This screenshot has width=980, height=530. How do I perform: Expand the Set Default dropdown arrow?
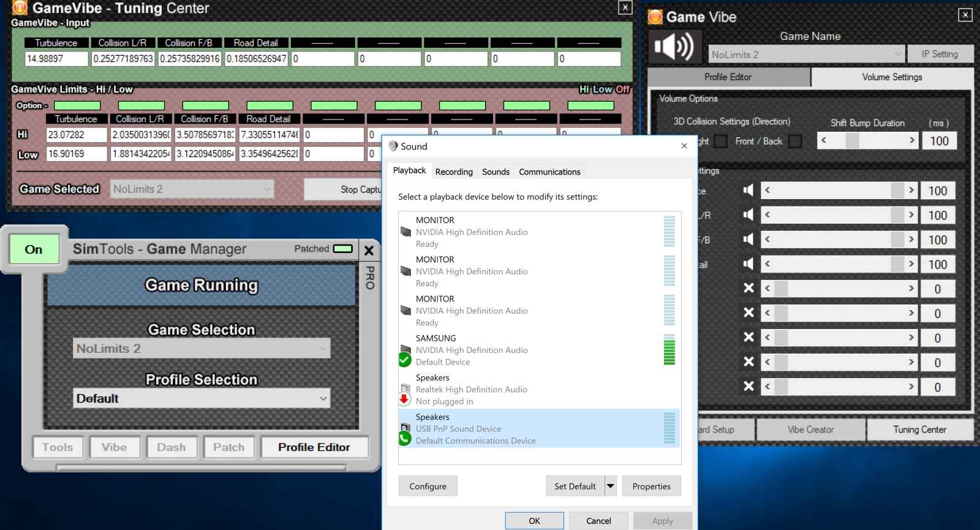coord(611,486)
